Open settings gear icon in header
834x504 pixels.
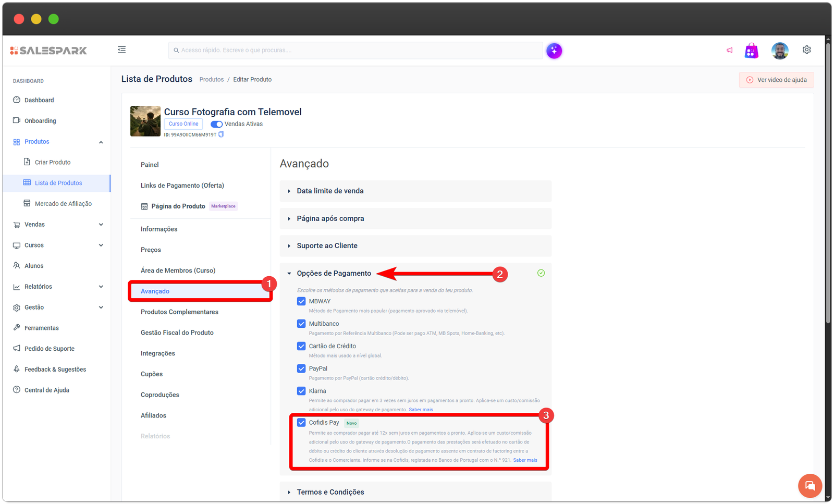[806, 50]
